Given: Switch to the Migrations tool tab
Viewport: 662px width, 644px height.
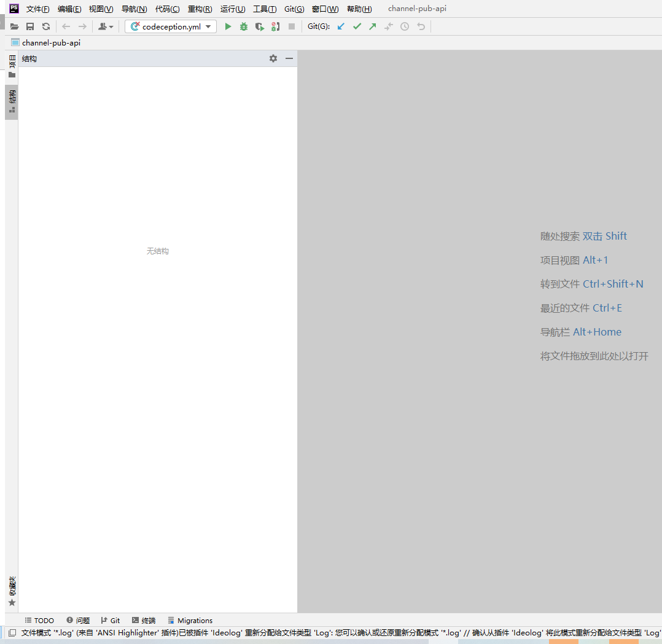Looking at the screenshot, I should pyautogui.click(x=190, y=621).
